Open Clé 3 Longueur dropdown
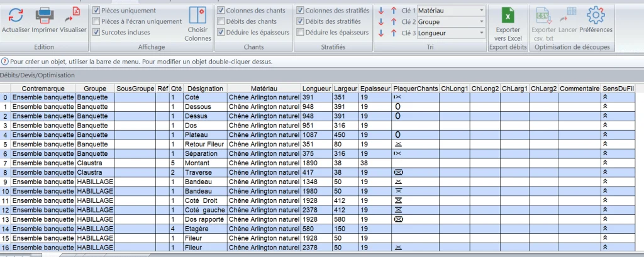The height and width of the screenshot is (257, 644). [451, 33]
